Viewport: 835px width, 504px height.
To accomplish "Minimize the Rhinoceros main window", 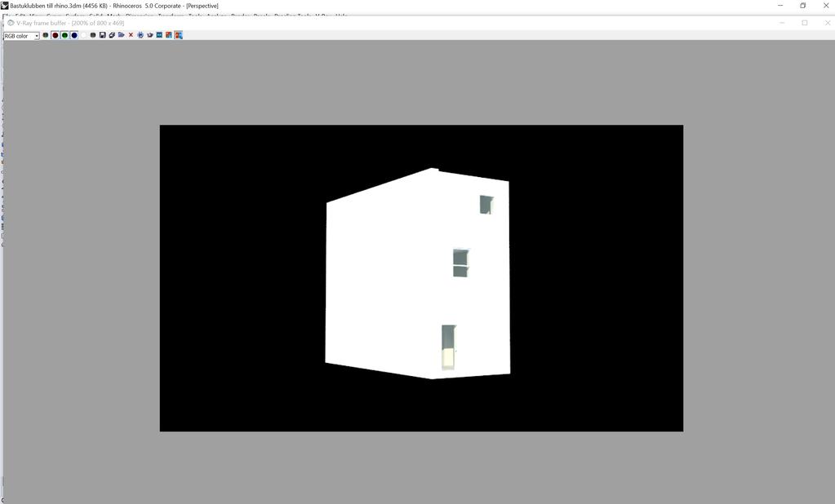I will (x=780, y=6).
